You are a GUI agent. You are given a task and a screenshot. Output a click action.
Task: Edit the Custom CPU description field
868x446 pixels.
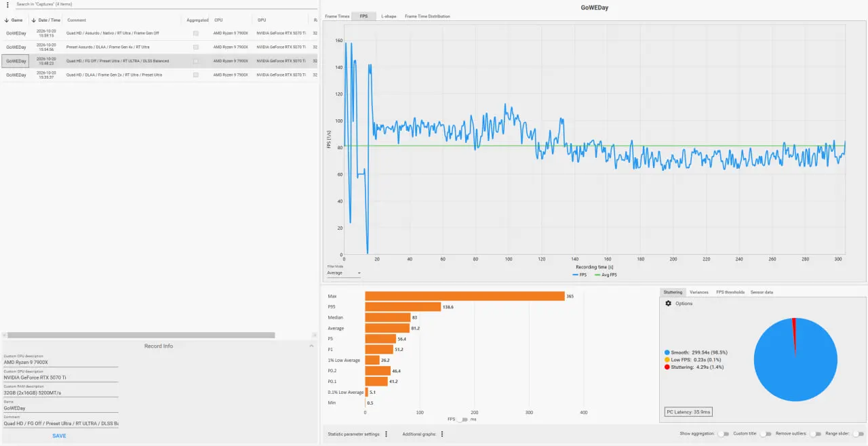tap(60, 363)
